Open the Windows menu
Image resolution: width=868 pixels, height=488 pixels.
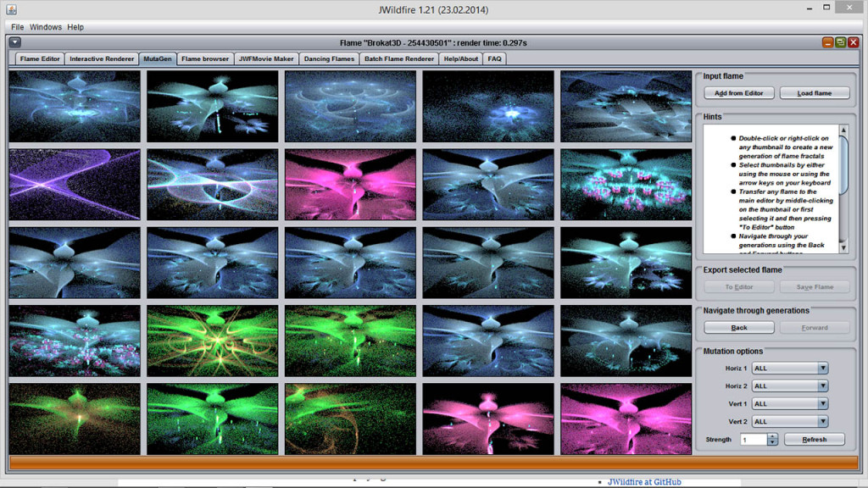click(x=46, y=27)
